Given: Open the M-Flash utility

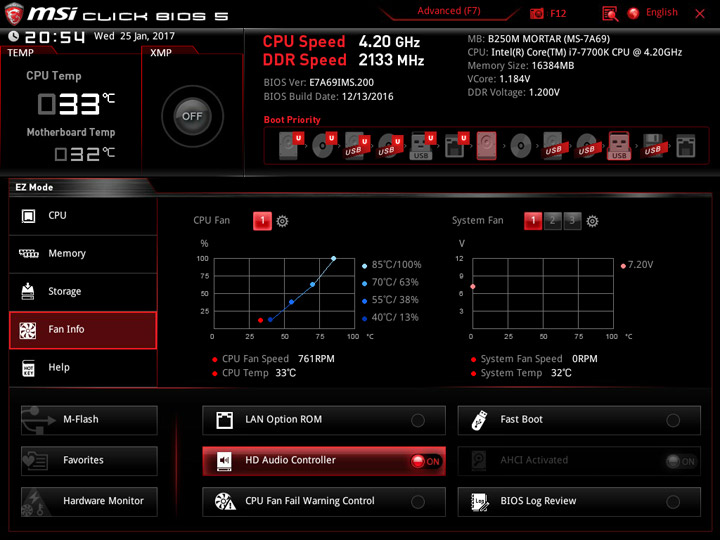Looking at the screenshot, I should (x=89, y=420).
